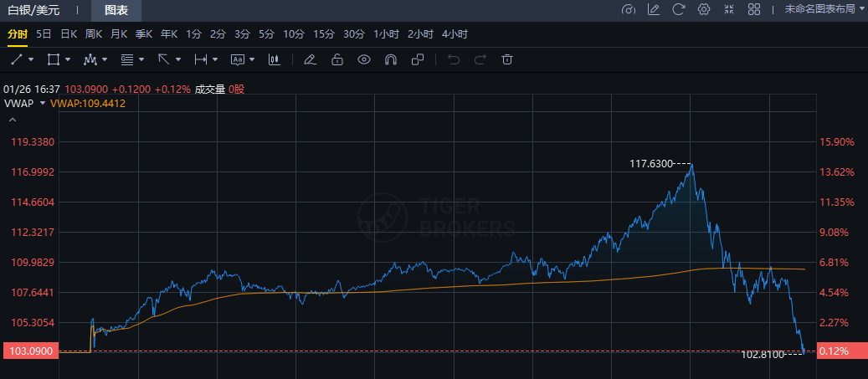The width and height of the screenshot is (868, 379).
Task: Click the magnet snap icon
Action: pos(390,59)
